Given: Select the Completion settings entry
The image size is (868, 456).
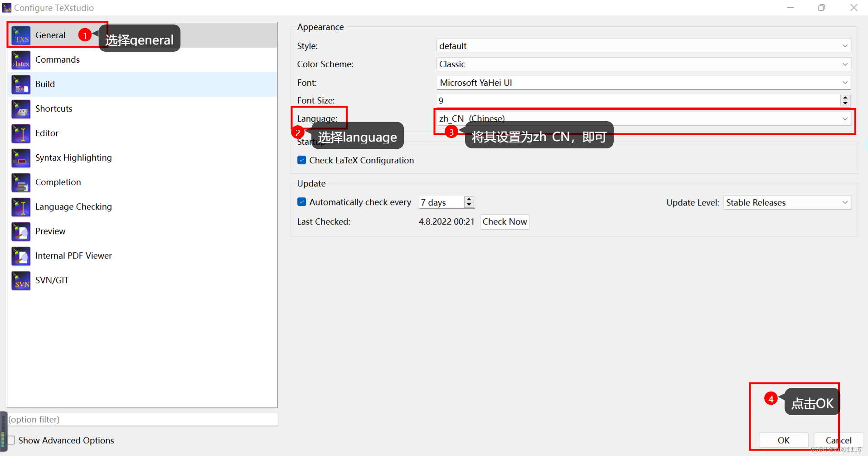Looking at the screenshot, I should [142, 182].
